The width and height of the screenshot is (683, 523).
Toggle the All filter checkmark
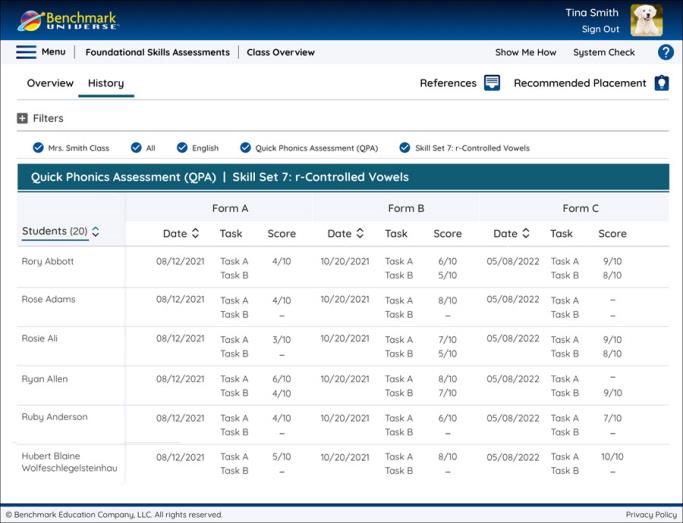[x=136, y=148]
